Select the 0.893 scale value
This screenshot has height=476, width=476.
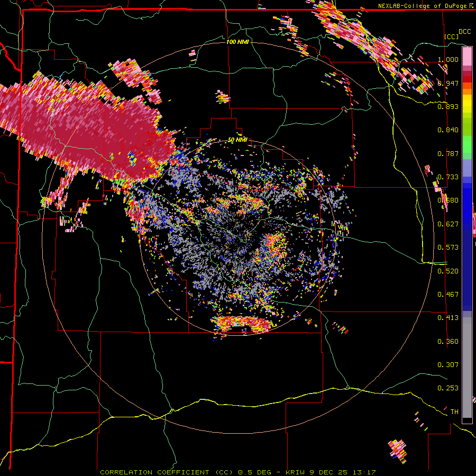coord(448,106)
